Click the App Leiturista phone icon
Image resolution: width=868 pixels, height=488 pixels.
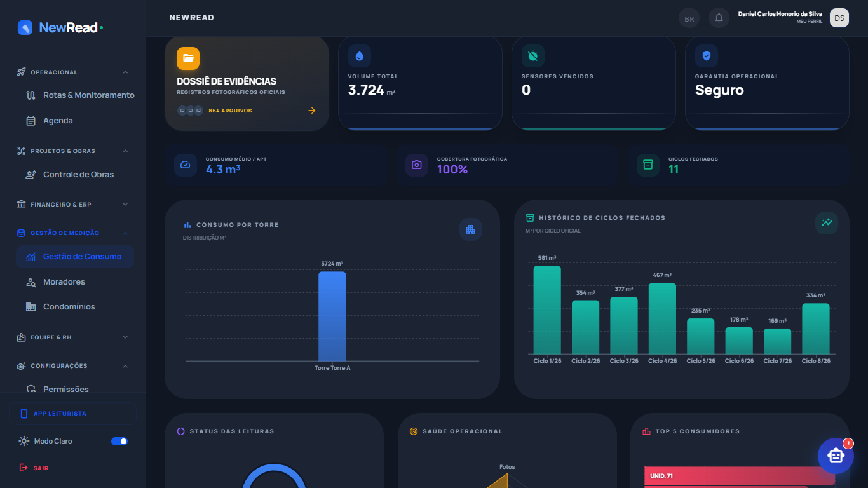point(24,414)
